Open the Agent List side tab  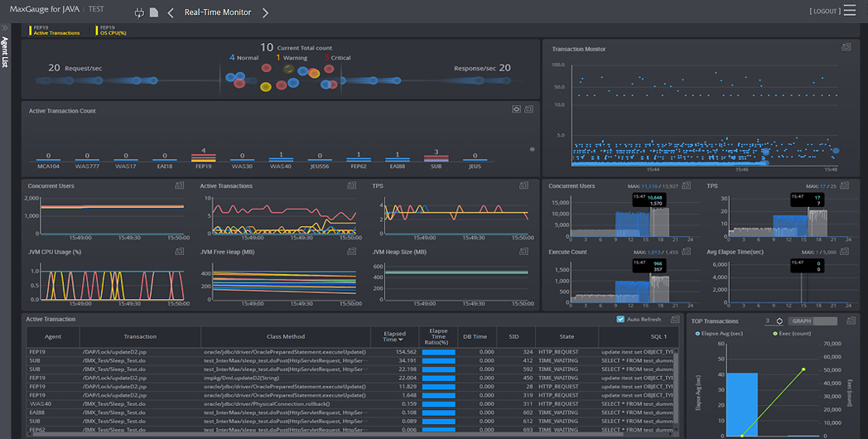point(5,52)
